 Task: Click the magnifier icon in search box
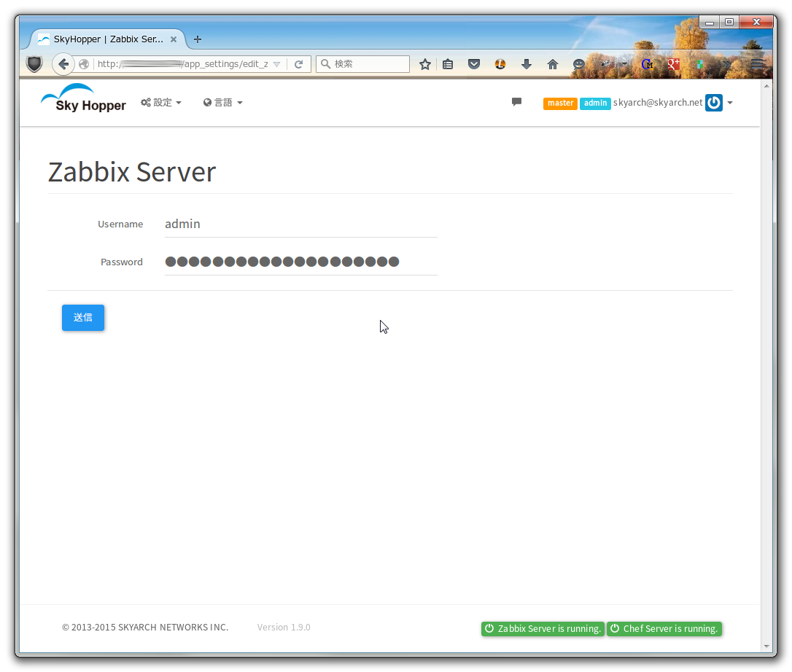[x=326, y=63]
